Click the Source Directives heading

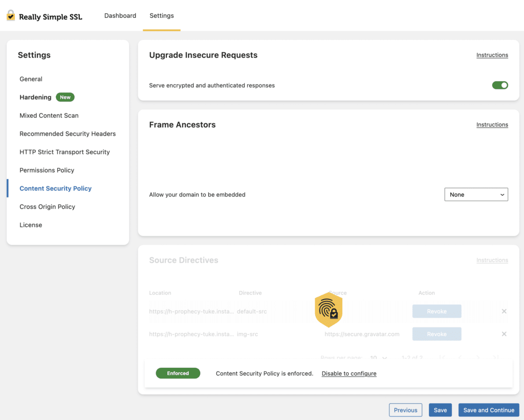coord(184,260)
